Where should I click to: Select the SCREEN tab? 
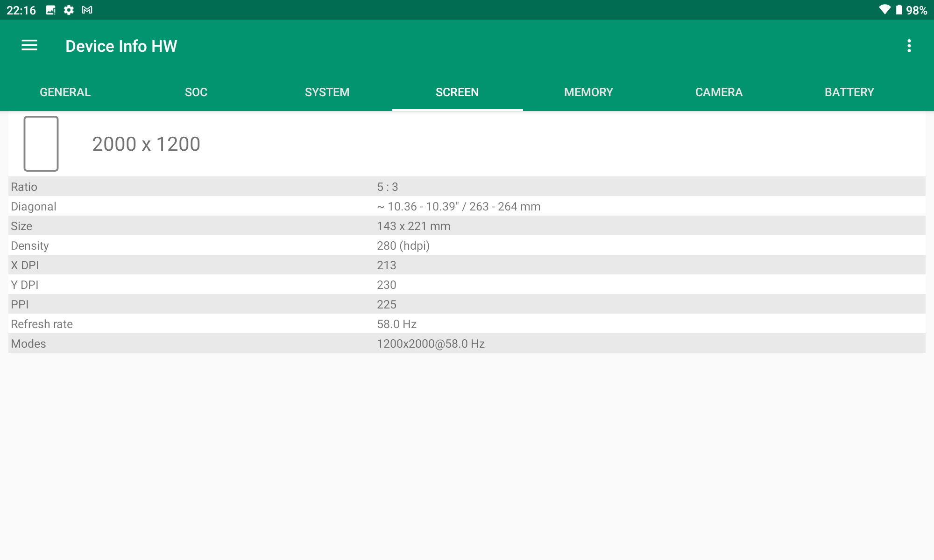click(x=457, y=92)
